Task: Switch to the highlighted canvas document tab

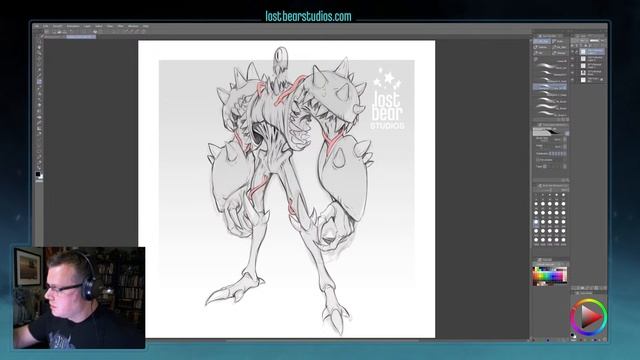Action: 81,37
